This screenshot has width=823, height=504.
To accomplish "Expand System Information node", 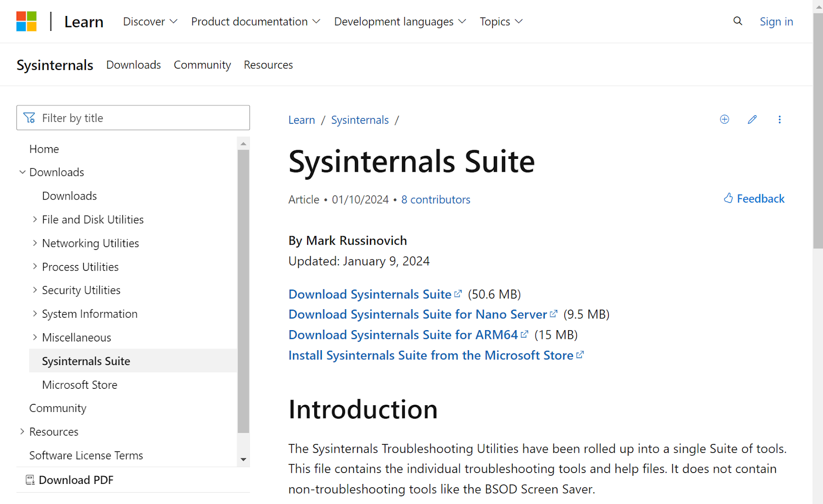I will [x=35, y=314].
